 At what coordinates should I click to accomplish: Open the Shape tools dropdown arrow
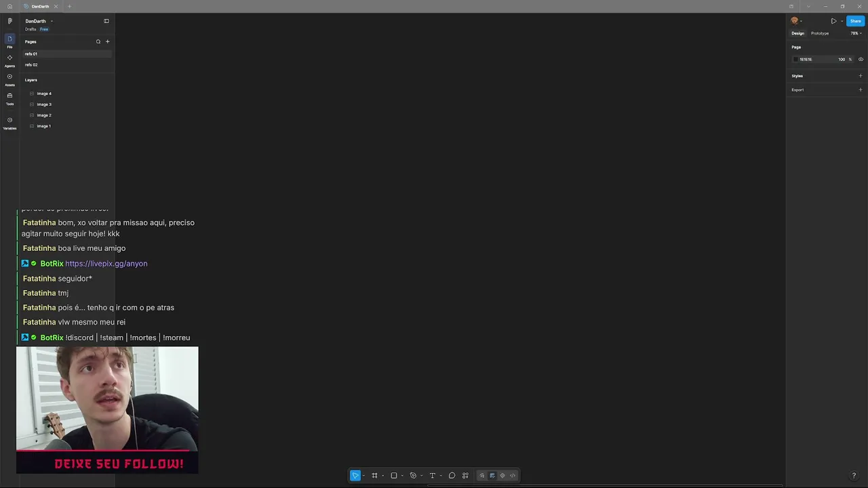coord(402,476)
